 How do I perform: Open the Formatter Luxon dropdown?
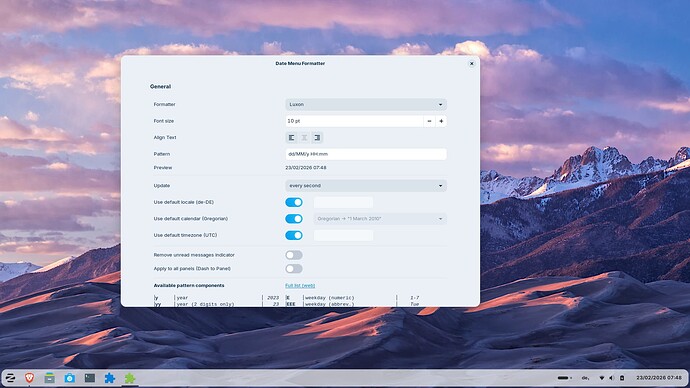366,104
